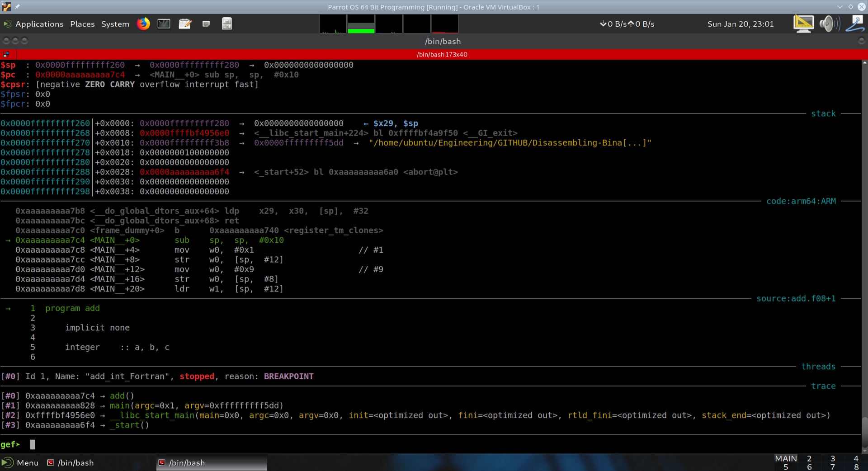Open the volume speaker tray icon

click(x=830, y=24)
